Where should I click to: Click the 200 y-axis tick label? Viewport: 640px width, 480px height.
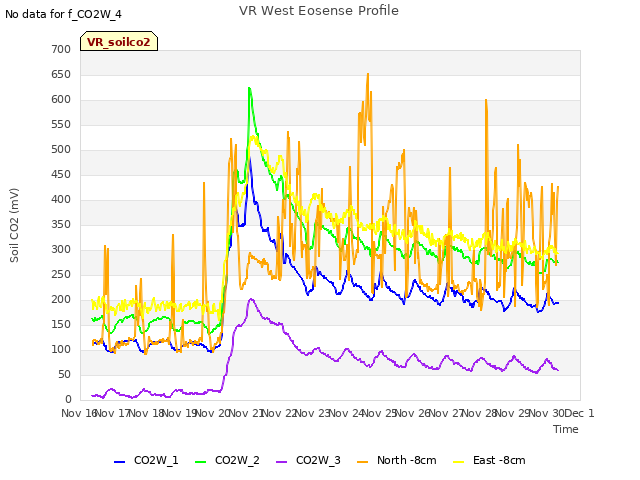(x=61, y=300)
